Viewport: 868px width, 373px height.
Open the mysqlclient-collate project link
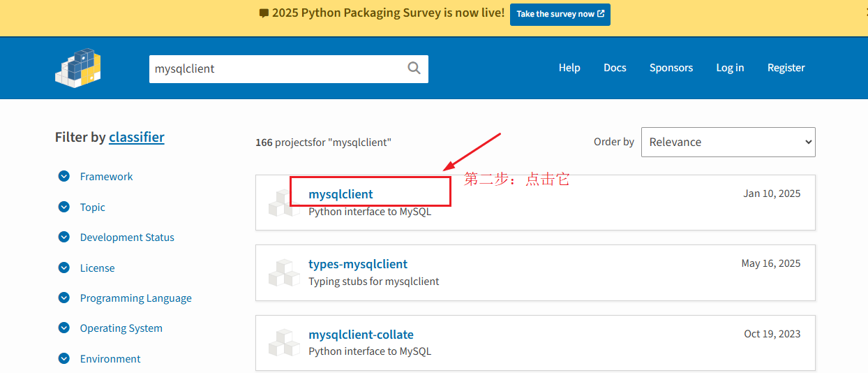pos(361,335)
